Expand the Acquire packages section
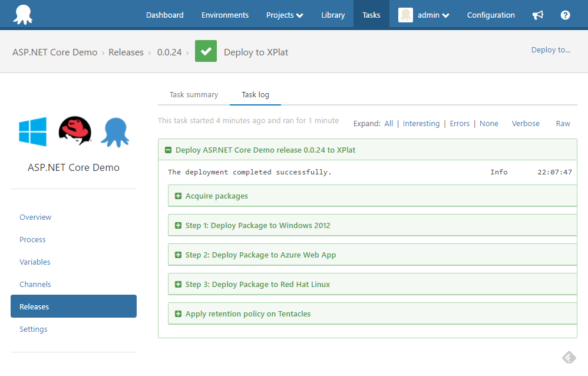This screenshot has width=588, height=376. [178, 196]
